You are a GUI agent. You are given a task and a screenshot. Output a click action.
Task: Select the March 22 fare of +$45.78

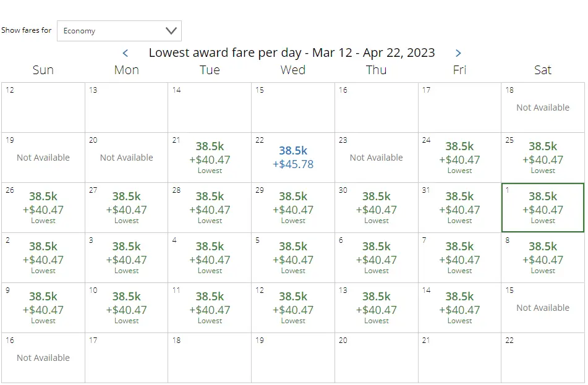293,158
